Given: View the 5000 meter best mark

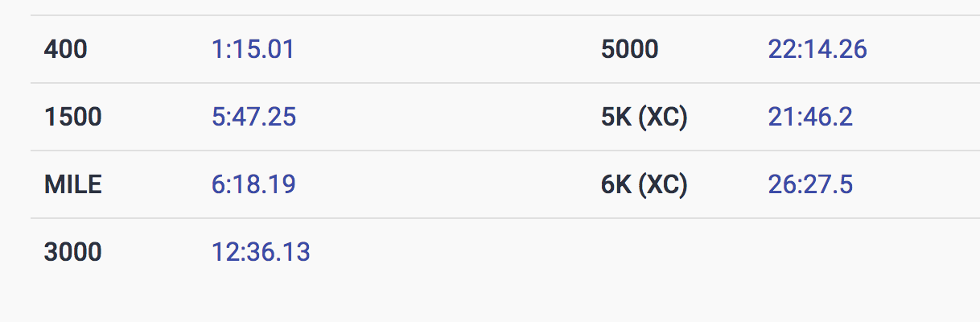Looking at the screenshot, I should tap(817, 50).
